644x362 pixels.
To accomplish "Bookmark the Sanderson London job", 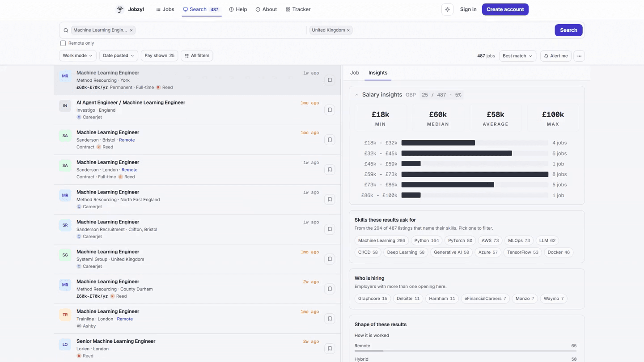I will [x=330, y=170].
